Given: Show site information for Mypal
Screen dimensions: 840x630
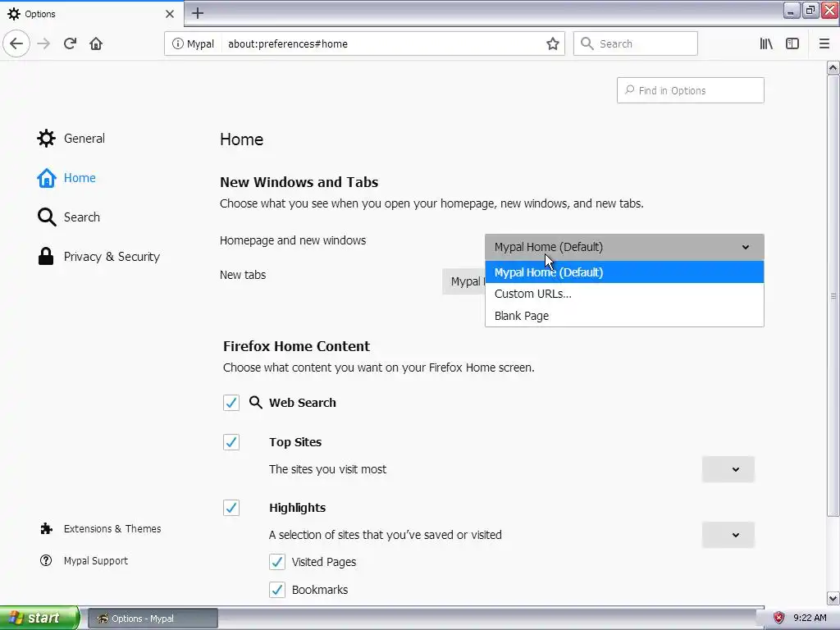Looking at the screenshot, I should [193, 43].
